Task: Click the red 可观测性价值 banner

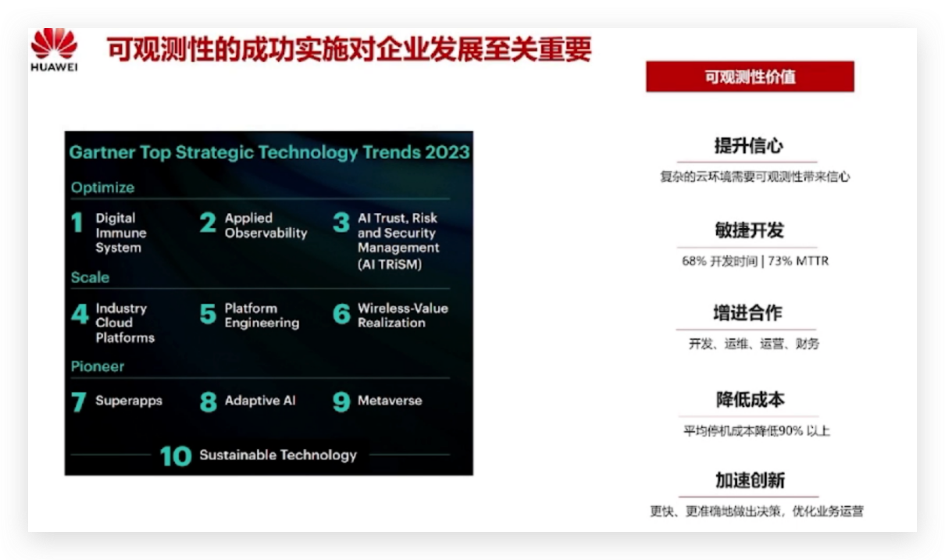Action: [x=750, y=77]
